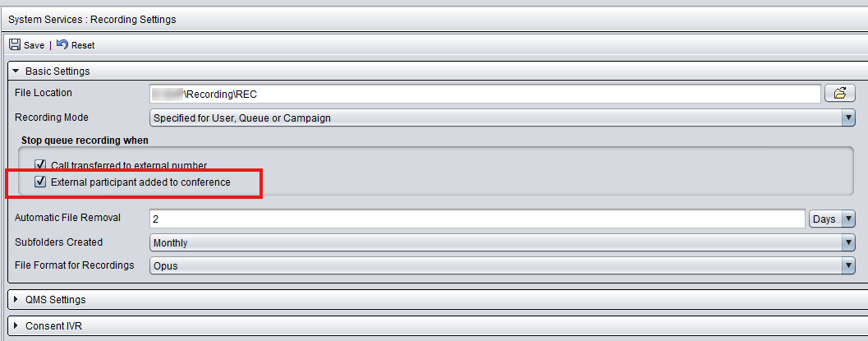
Task: Open the browse folder icon for File Location
Action: point(840,94)
